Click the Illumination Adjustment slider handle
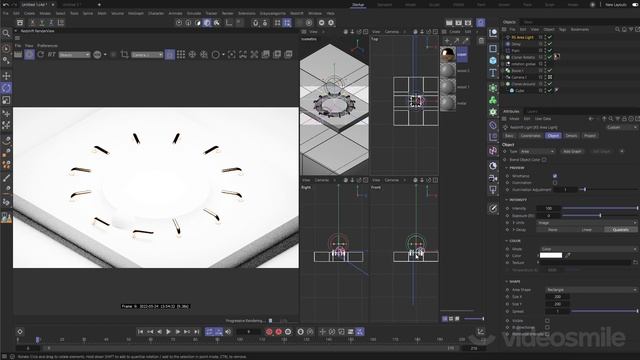 pos(585,189)
